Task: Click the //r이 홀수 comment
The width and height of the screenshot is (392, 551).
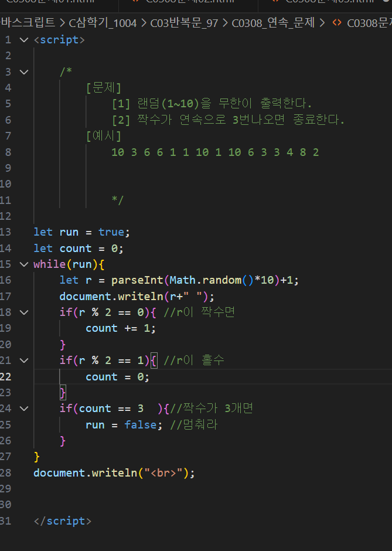Action: coord(194,360)
